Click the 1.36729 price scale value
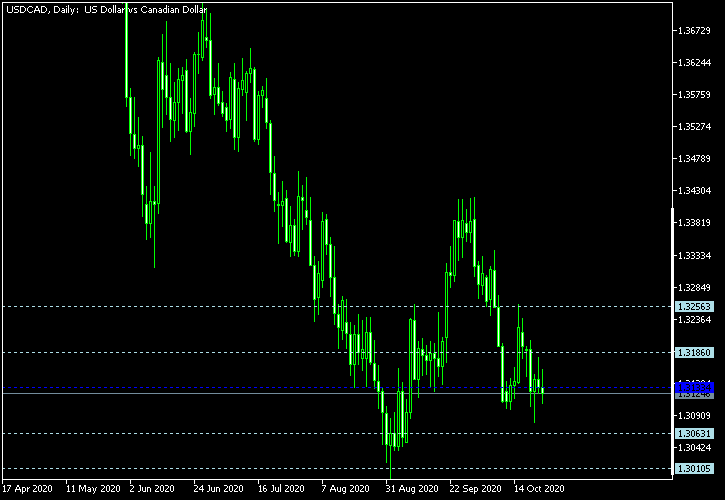This screenshot has width=725, height=500. [x=694, y=31]
